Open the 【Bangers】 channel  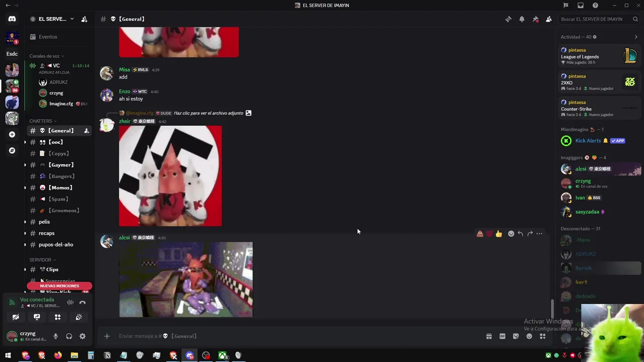click(59, 176)
